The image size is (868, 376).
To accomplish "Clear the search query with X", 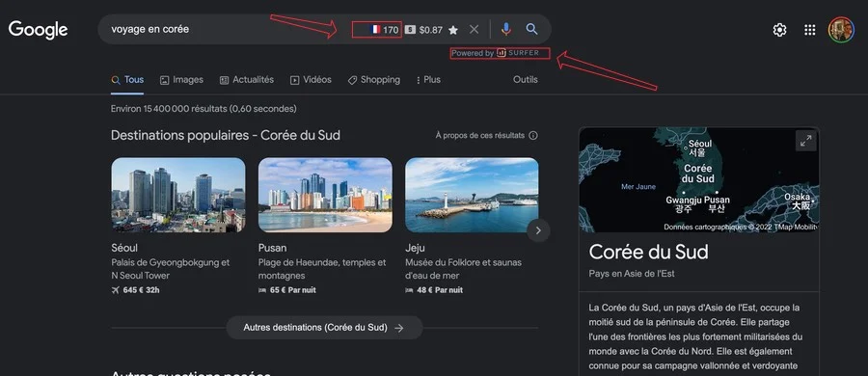I will 474,29.
